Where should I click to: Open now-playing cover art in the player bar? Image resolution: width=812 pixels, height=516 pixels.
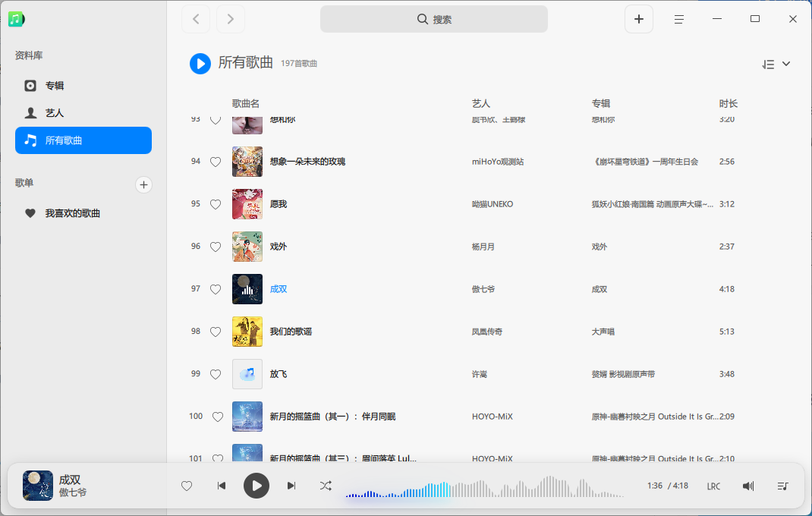[x=38, y=486]
